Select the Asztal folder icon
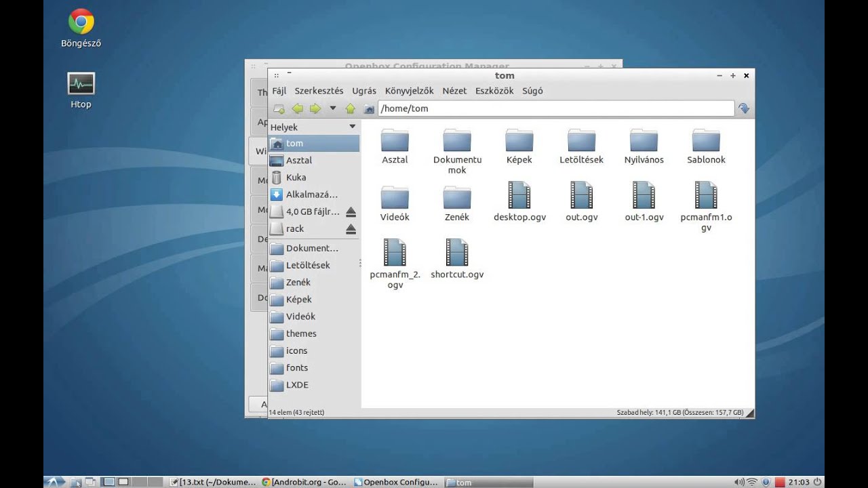The width and height of the screenshot is (868, 488). [x=395, y=140]
